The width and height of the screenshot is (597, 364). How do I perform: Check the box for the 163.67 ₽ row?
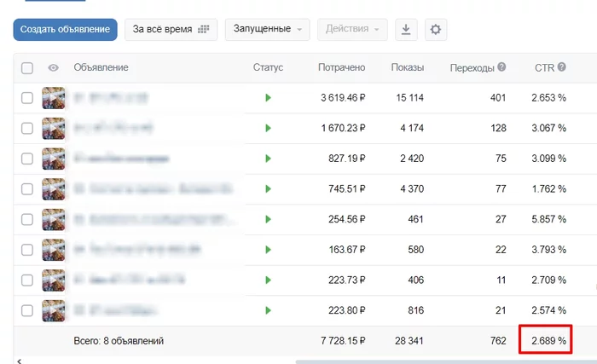[27, 250]
